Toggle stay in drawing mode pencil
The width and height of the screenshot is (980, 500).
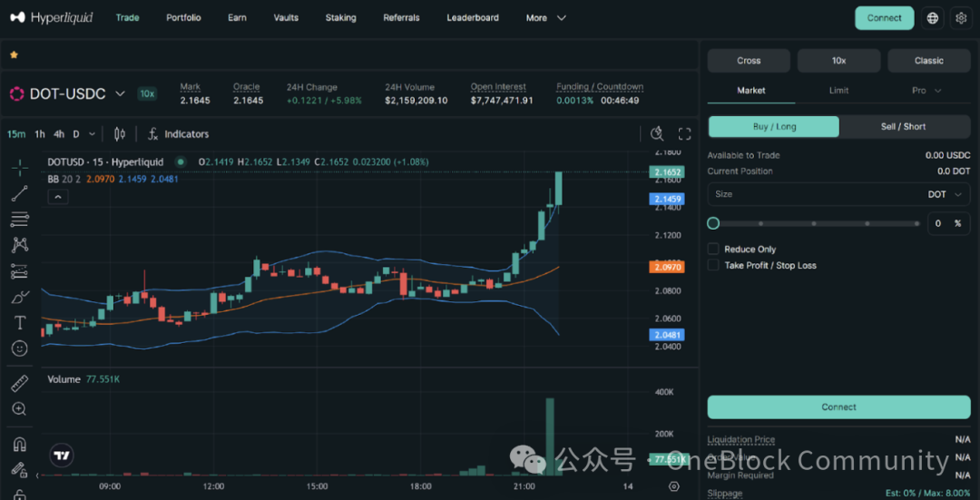[20, 470]
